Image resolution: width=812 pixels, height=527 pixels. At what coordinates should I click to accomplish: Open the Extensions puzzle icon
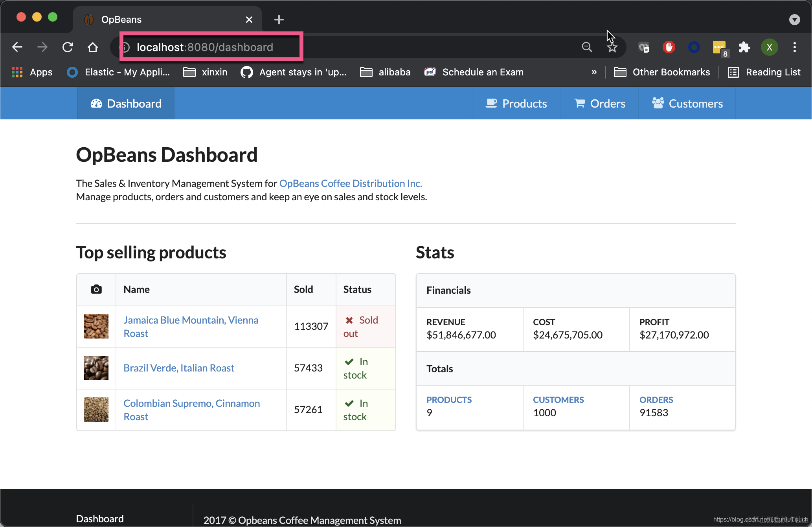(x=744, y=48)
